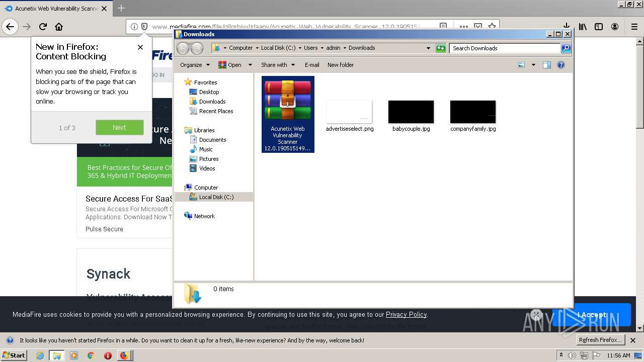Show site information in address bar
Viewport: 644px width, 362px height.
click(x=134, y=27)
